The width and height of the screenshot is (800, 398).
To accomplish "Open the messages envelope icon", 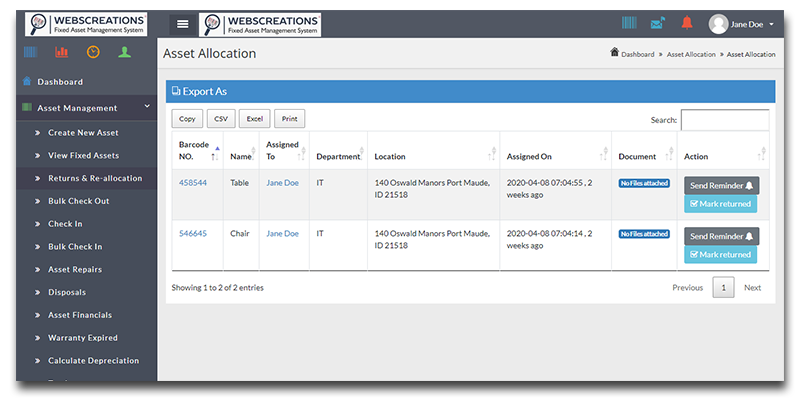I will pos(658,23).
